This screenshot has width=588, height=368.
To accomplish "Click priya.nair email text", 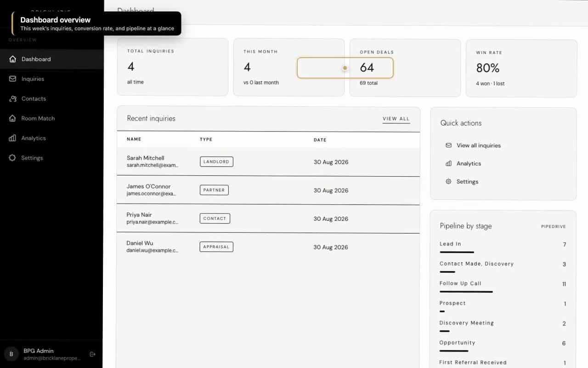I will (153, 222).
